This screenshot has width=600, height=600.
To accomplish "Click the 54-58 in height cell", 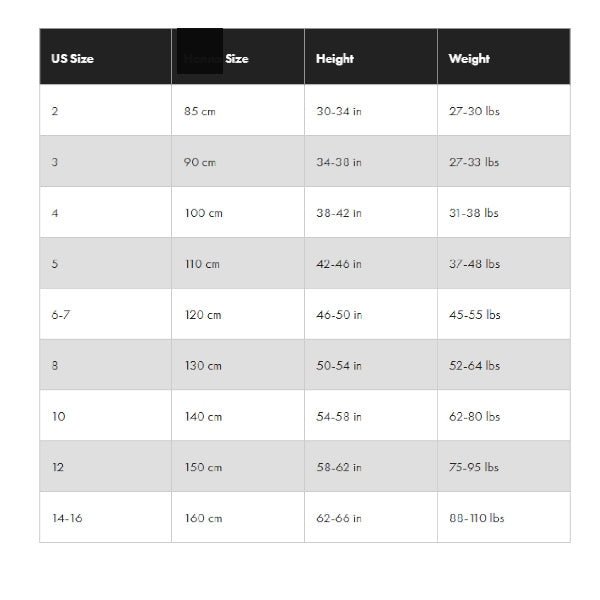I will pyautogui.click(x=371, y=415).
